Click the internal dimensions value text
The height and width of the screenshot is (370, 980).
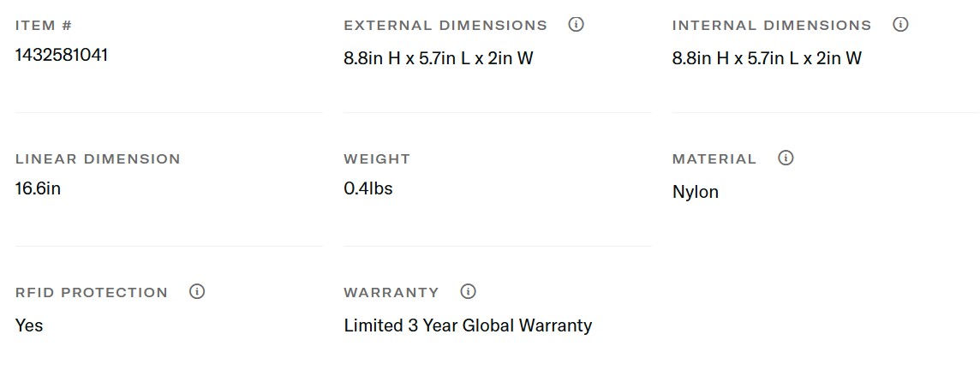point(767,58)
